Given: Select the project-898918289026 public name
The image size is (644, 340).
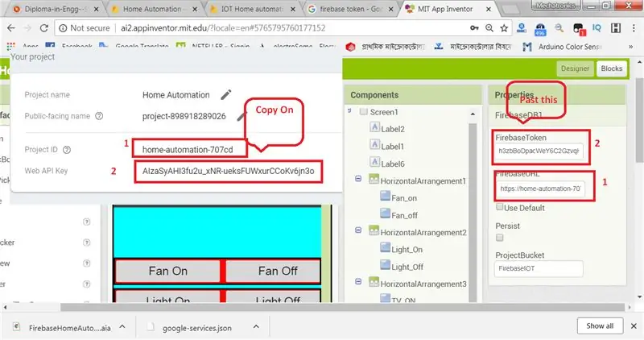Looking at the screenshot, I should coord(184,116).
